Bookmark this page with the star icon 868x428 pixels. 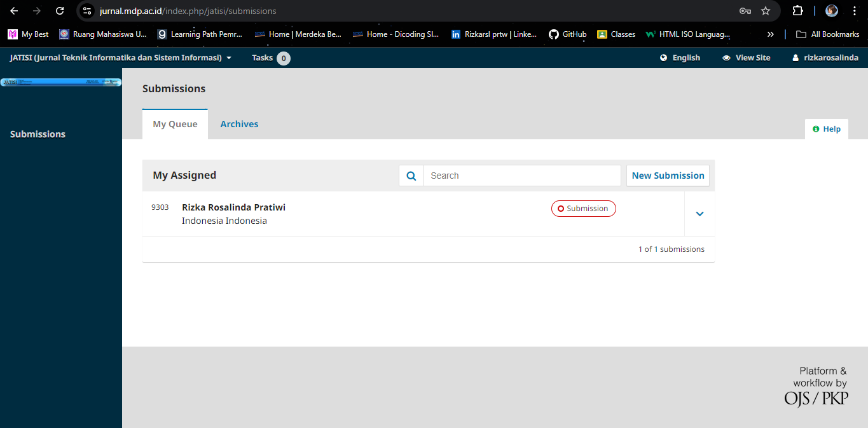[766, 11]
